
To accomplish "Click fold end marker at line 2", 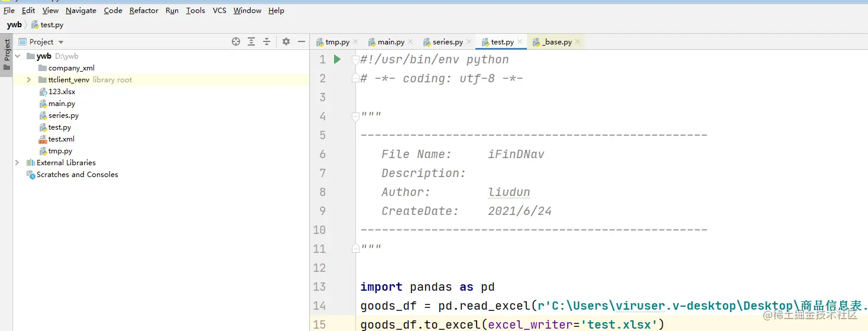I will (355, 78).
